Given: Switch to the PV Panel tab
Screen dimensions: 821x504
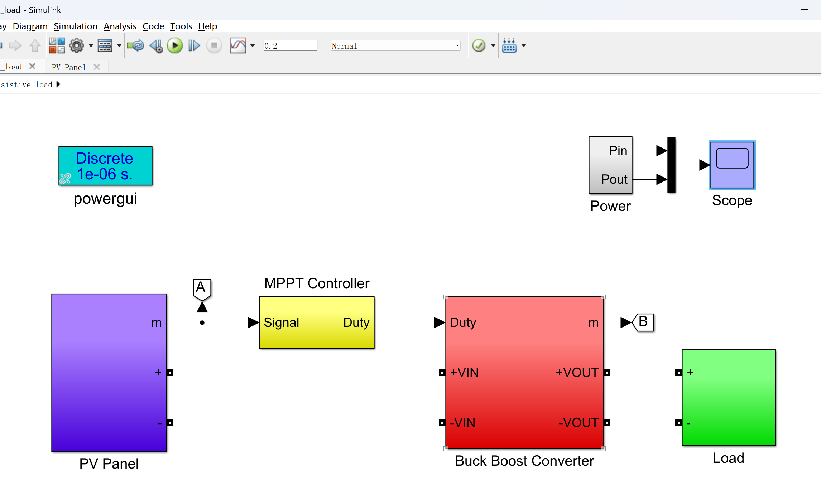Looking at the screenshot, I should [x=68, y=67].
